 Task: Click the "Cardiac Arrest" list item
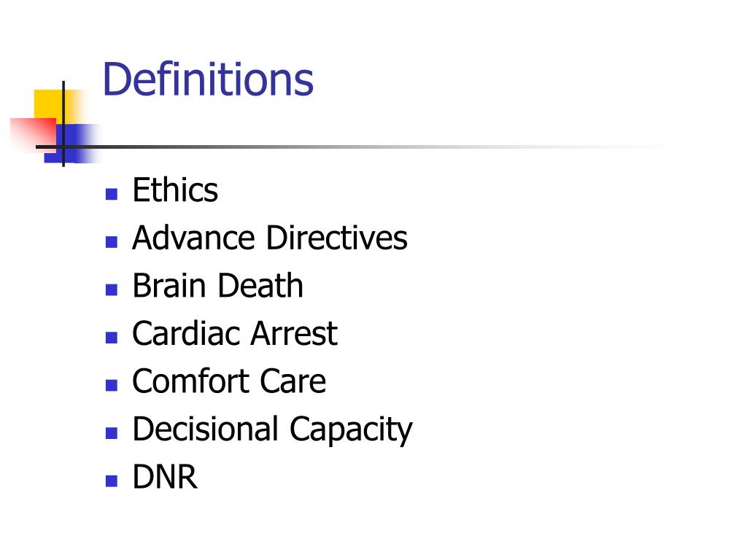(234, 334)
